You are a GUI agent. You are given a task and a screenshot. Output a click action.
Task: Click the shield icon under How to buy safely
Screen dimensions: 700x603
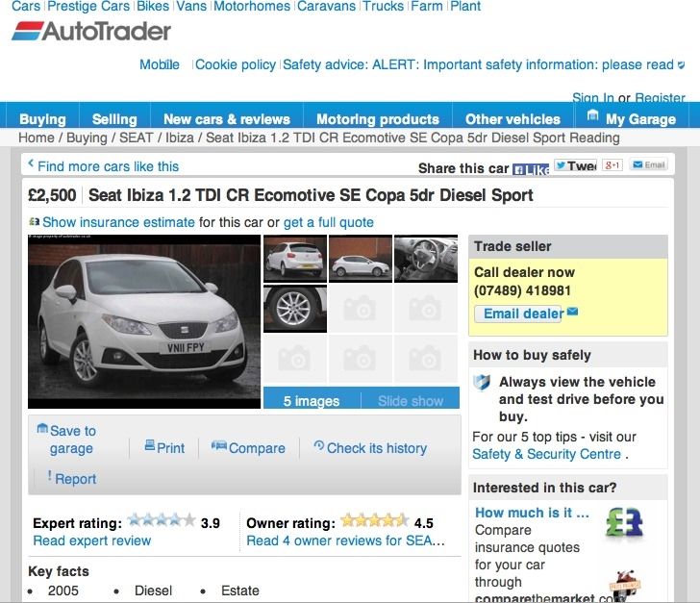[482, 383]
